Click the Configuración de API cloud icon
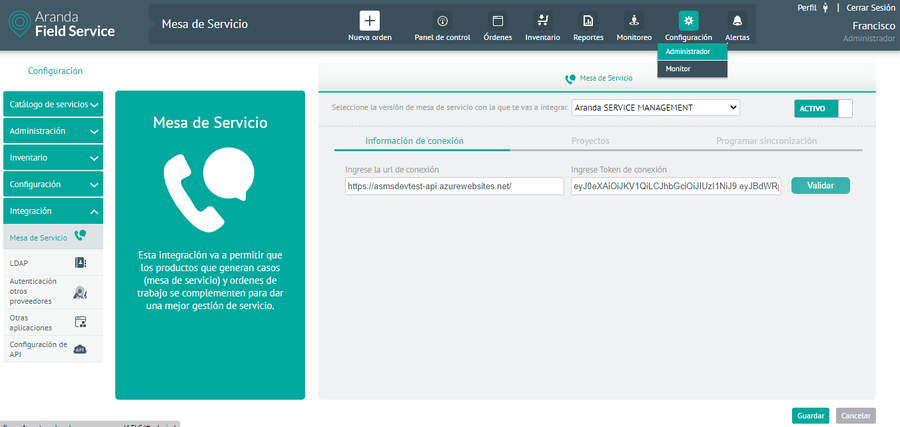 [80, 349]
